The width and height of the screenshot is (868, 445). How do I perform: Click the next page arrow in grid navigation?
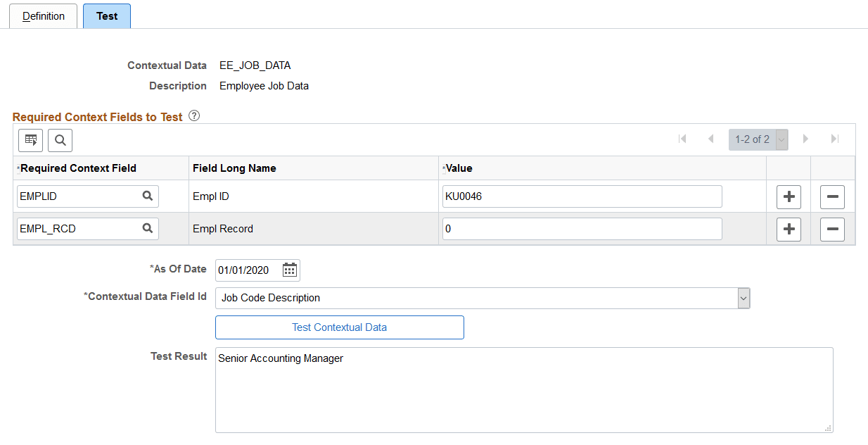click(x=805, y=139)
